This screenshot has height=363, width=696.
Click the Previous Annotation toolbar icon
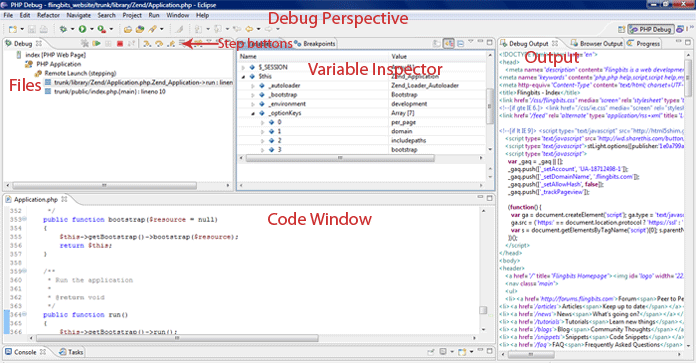point(218,29)
